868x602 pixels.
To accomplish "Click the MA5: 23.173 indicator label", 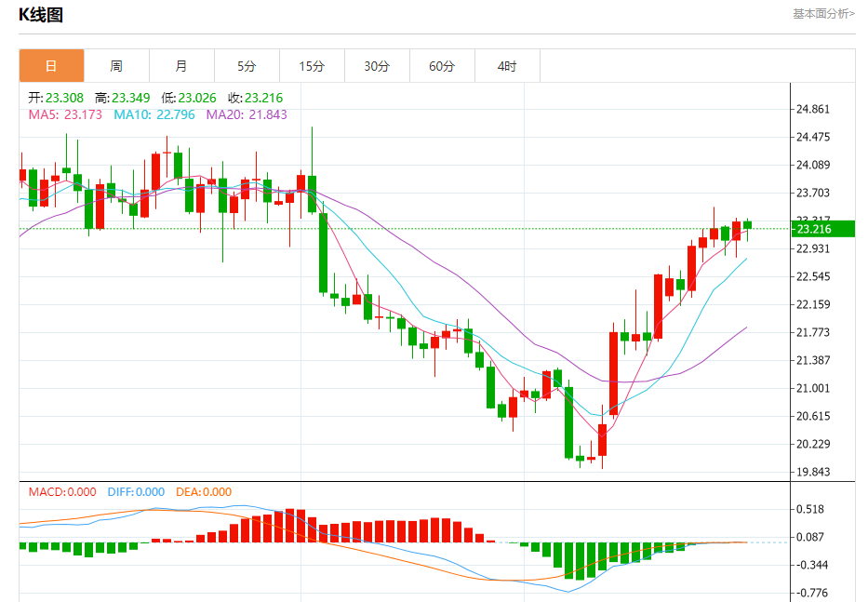I will tap(65, 114).
